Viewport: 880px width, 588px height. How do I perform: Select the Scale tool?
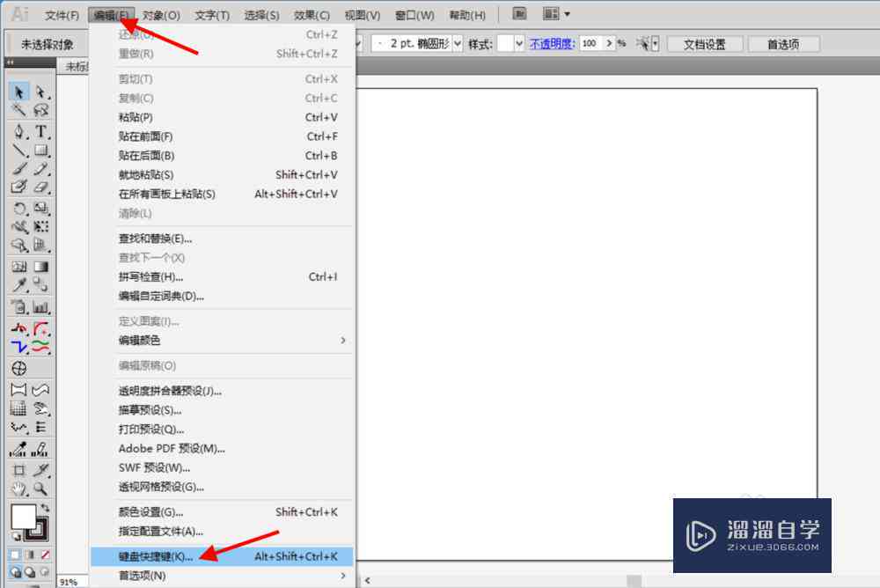point(41,209)
